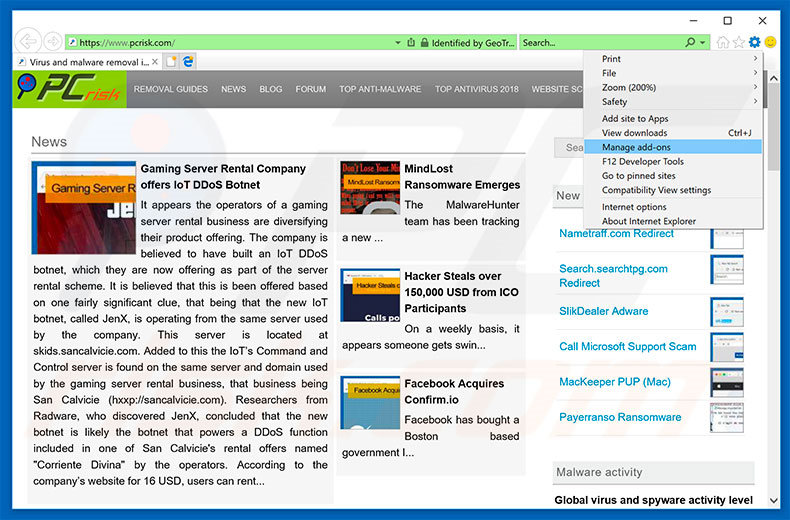Open TOP ANTI-MALWARE nav item
790x520 pixels.
tap(380, 89)
